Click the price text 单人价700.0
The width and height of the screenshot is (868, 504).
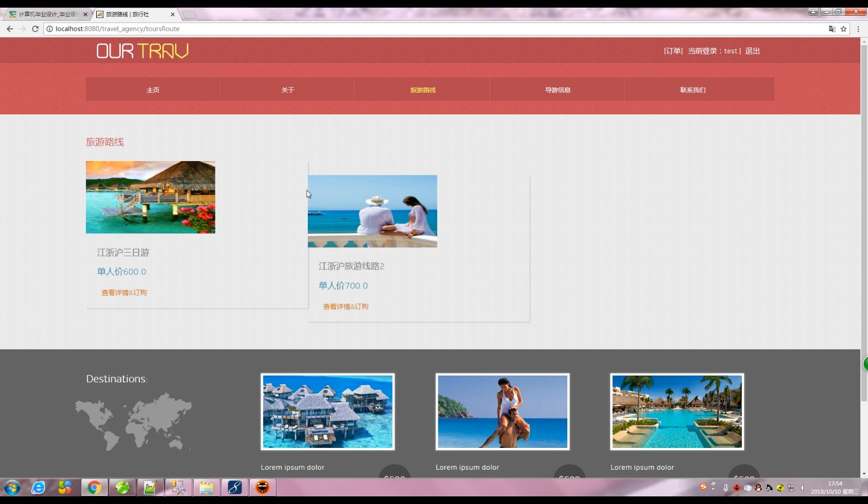point(343,286)
